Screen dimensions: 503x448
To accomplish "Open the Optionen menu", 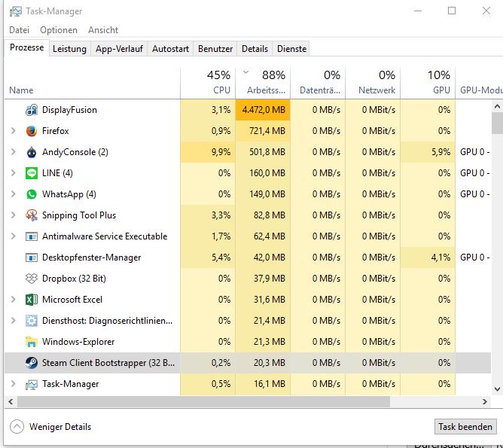I will click(x=59, y=30).
